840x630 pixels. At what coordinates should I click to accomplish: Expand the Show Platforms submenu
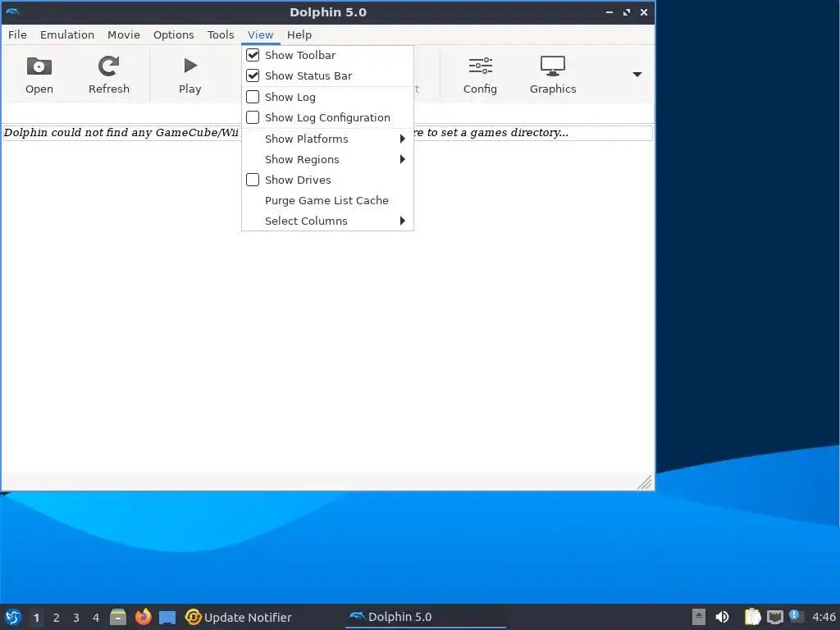point(327,139)
